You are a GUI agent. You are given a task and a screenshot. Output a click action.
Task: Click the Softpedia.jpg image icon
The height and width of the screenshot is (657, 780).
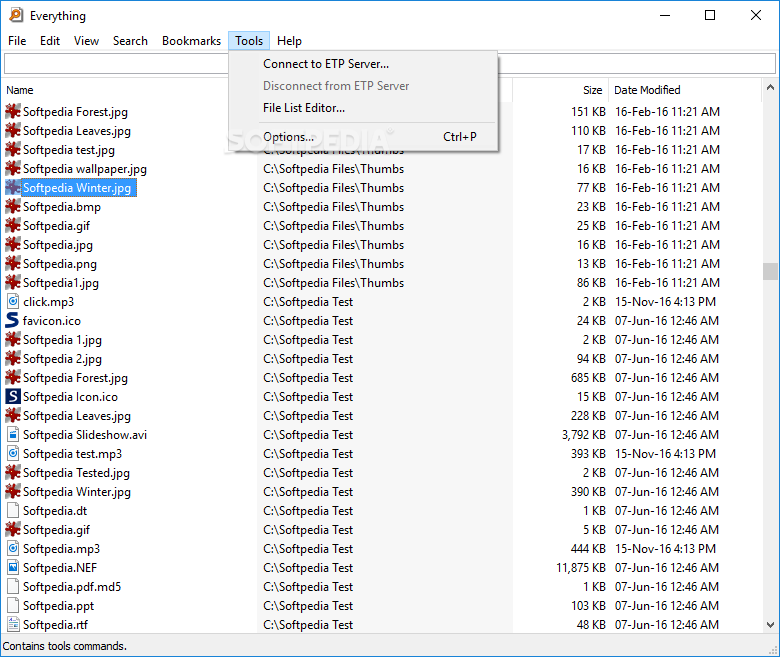[x=13, y=244]
